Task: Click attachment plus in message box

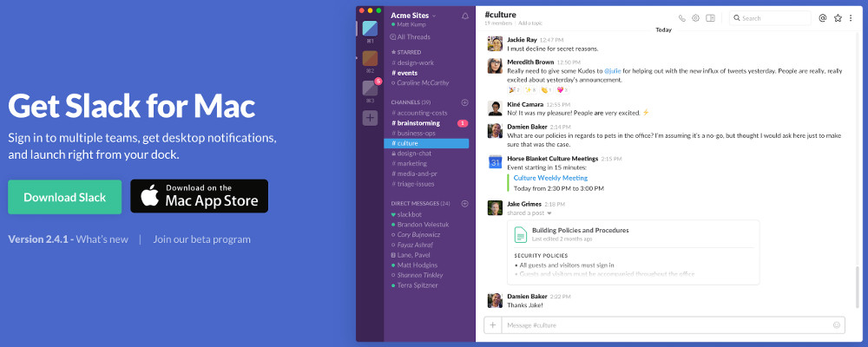Action: click(x=493, y=325)
